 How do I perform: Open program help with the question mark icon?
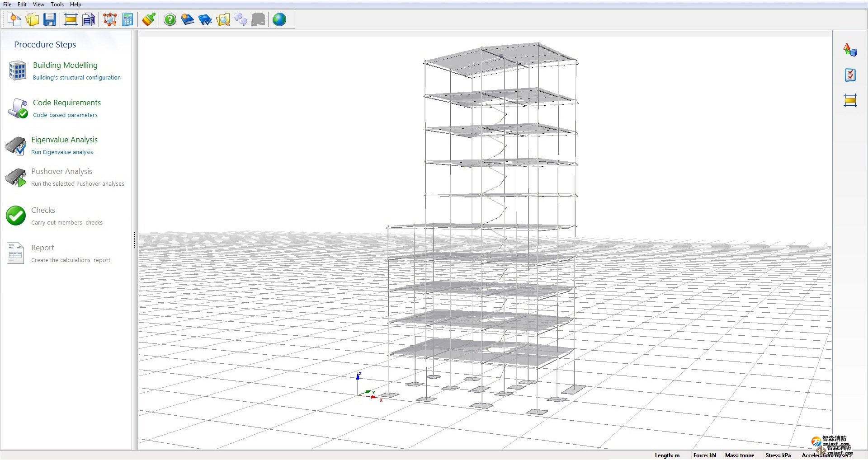pyautogui.click(x=170, y=19)
